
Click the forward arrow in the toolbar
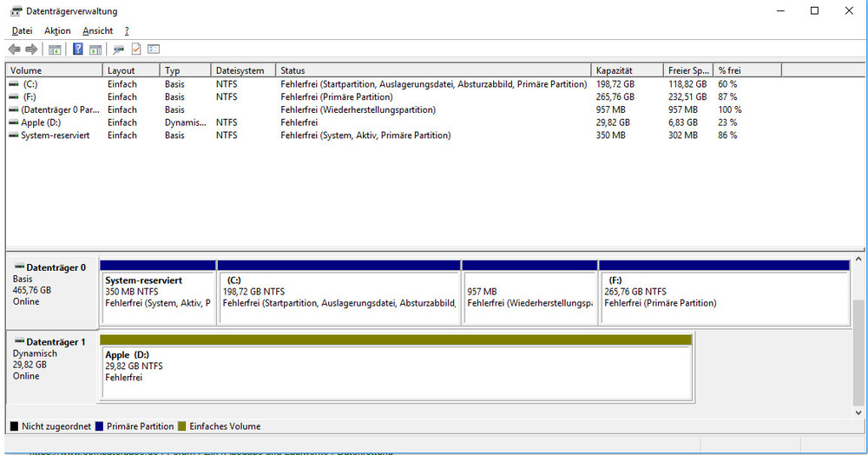31,49
